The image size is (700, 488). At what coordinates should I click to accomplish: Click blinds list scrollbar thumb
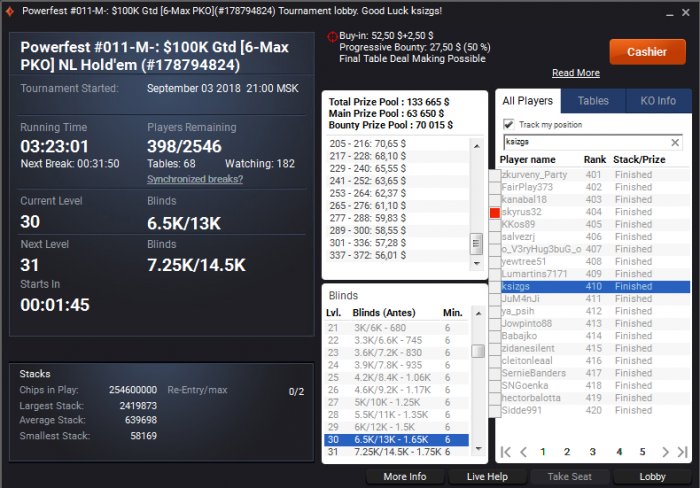(478, 351)
